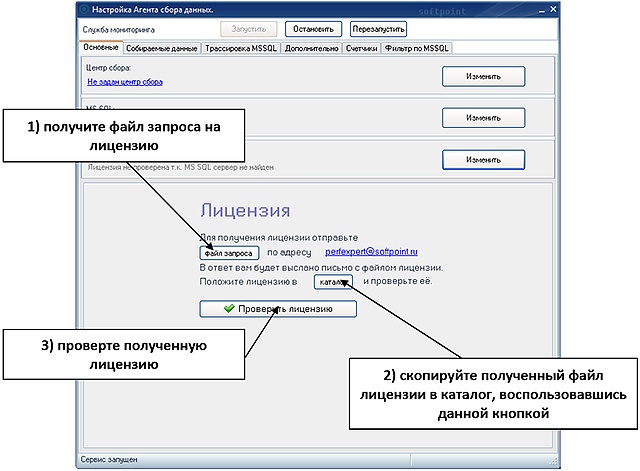This screenshot has height=471, width=640.
Task: Click Изменить for Центр сбора
Action: [483, 76]
